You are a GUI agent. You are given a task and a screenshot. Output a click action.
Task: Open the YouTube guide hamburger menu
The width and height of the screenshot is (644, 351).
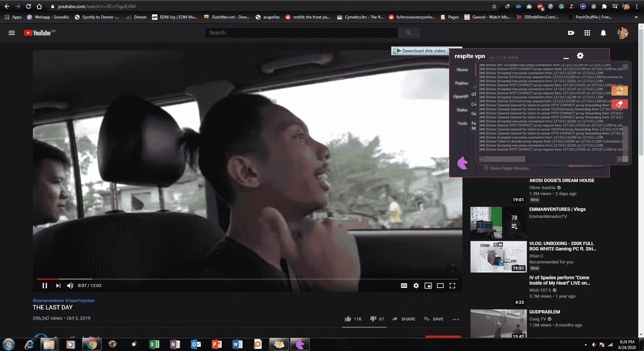click(12, 33)
